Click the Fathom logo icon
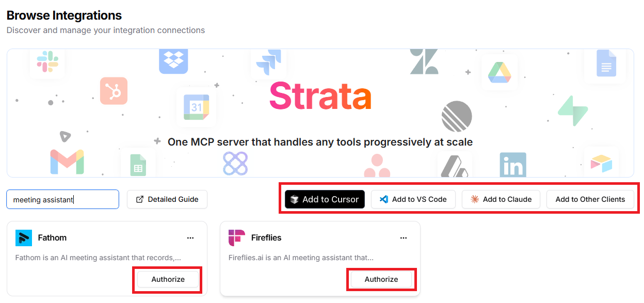The height and width of the screenshot is (303, 644). [24, 238]
